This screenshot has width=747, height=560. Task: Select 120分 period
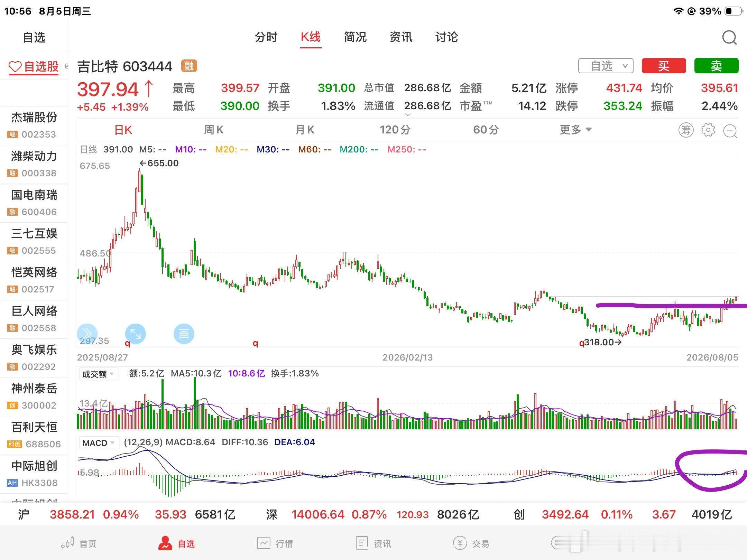(395, 130)
